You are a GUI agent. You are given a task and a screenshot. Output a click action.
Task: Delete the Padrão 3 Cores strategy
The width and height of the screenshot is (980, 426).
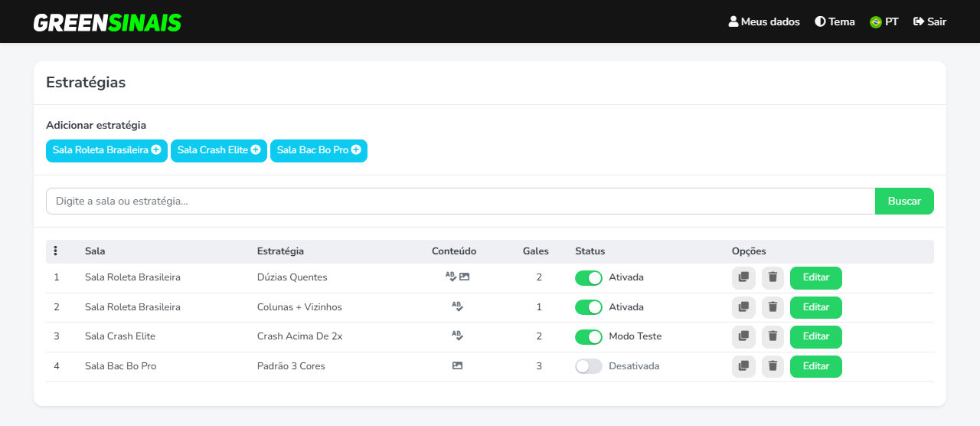(773, 366)
